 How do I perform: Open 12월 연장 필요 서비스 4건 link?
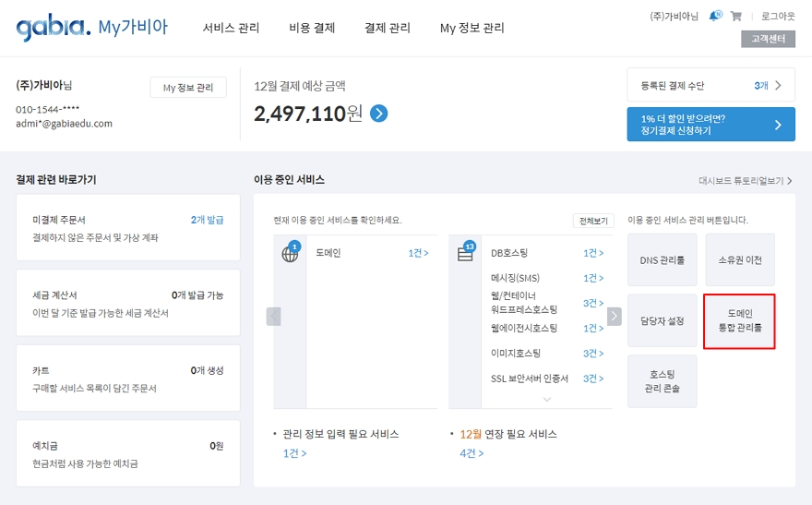(472, 453)
